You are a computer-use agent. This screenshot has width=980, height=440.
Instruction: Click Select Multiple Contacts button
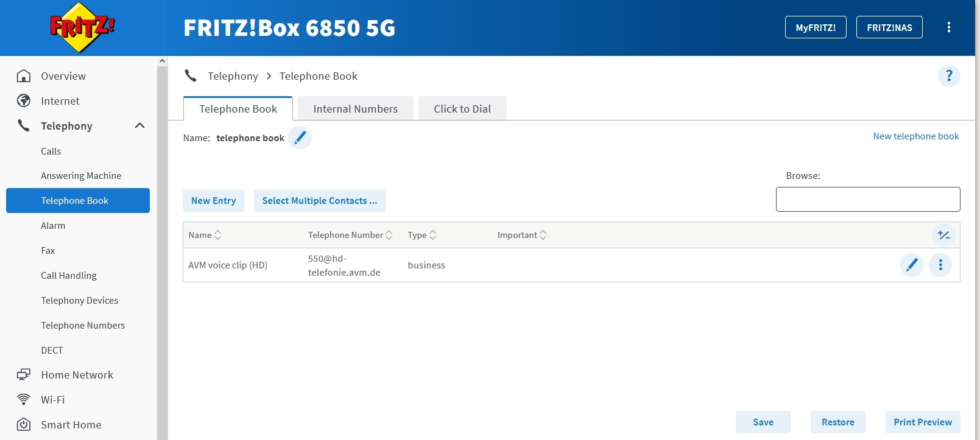[x=320, y=201]
